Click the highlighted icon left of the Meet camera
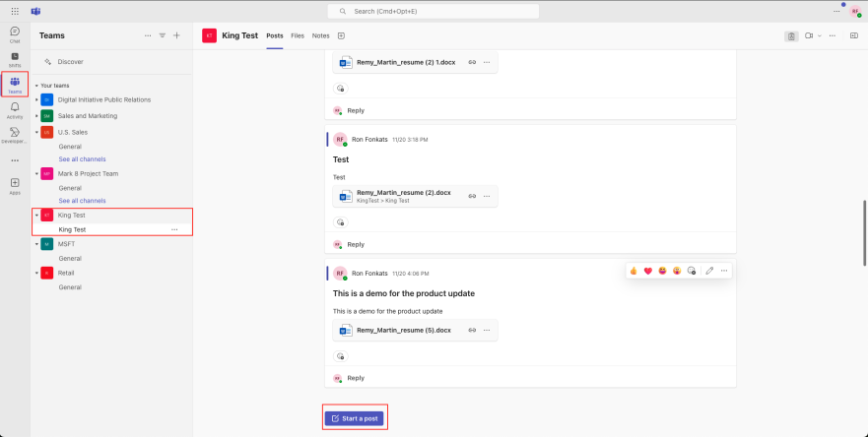868x437 pixels. click(791, 36)
